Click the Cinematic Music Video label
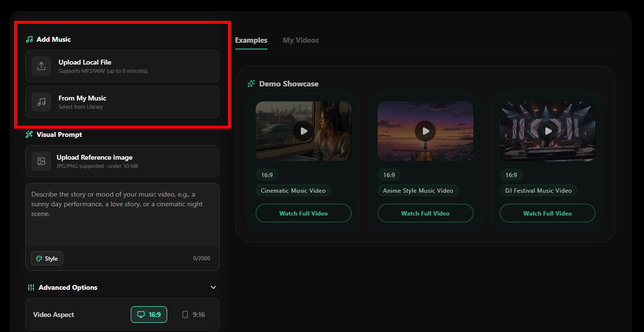This screenshot has width=644, height=332. pyautogui.click(x=293, y=191)
